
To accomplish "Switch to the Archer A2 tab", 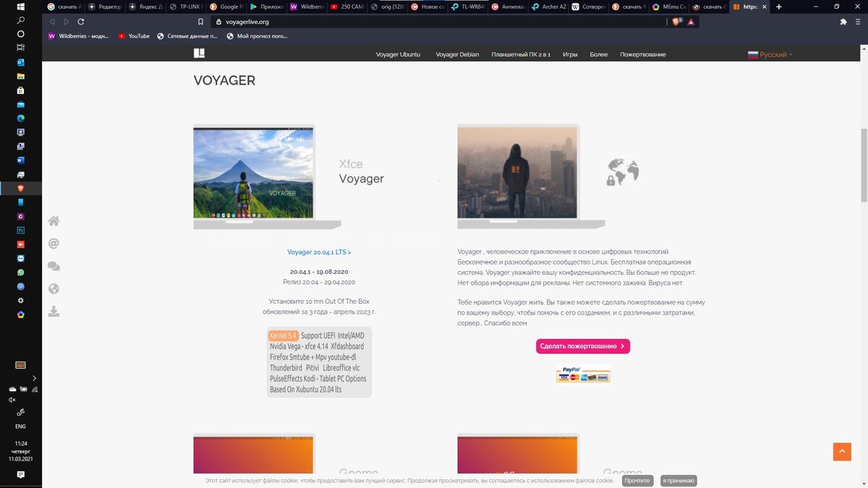I will click(548, 7).
